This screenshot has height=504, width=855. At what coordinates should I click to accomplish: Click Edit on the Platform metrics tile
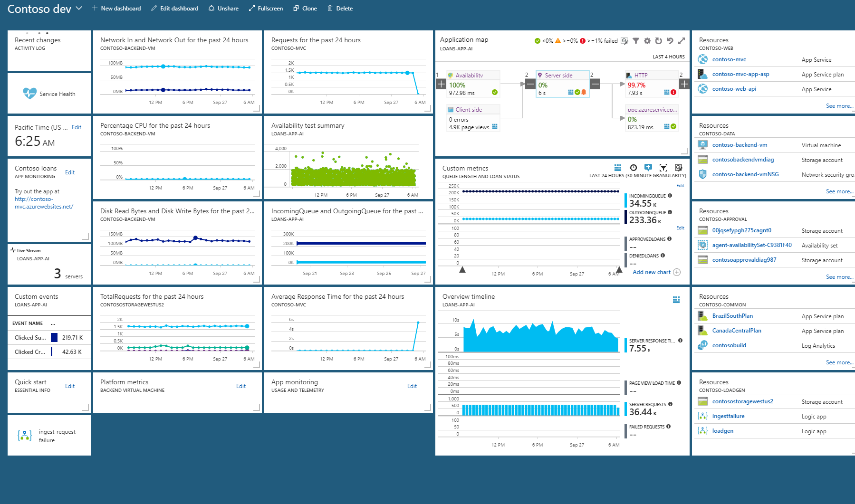[241, 386]
